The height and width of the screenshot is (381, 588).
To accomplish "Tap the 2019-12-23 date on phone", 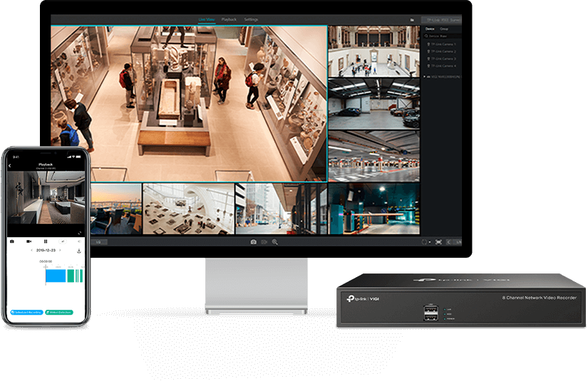I will (46, 250).
